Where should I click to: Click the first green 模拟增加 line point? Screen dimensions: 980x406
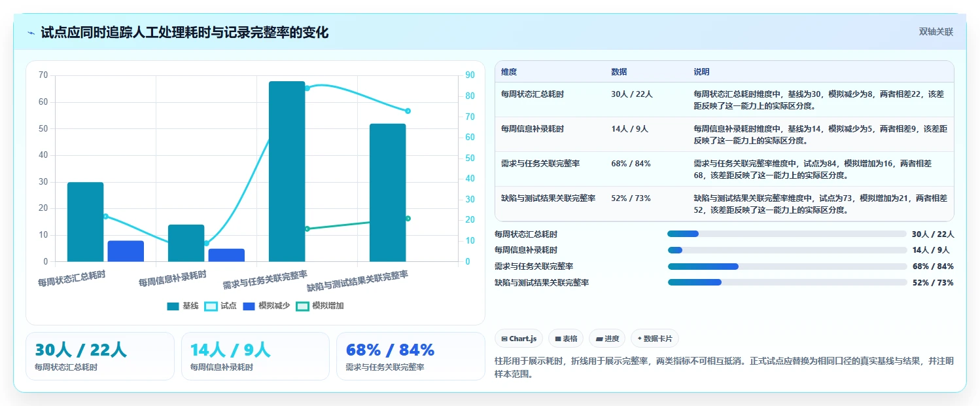pyautogui.click(x=307, y=229)
